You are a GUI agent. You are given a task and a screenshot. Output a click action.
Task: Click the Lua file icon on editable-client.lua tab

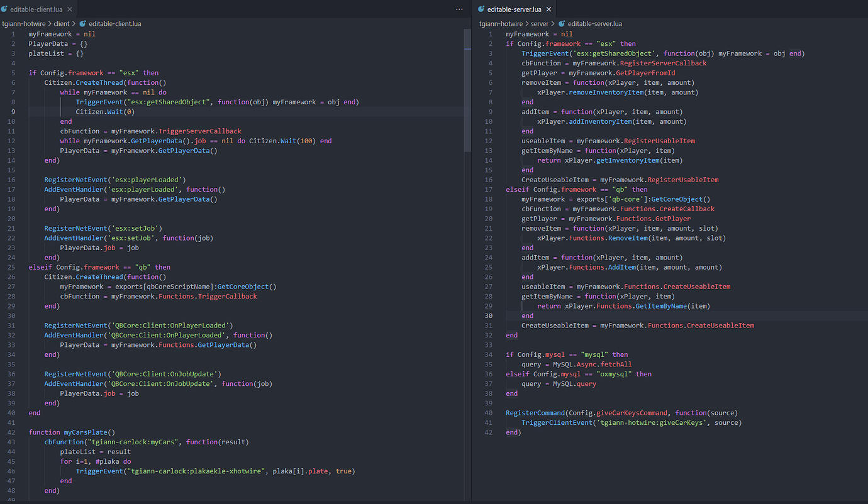[x=5, y=9]
